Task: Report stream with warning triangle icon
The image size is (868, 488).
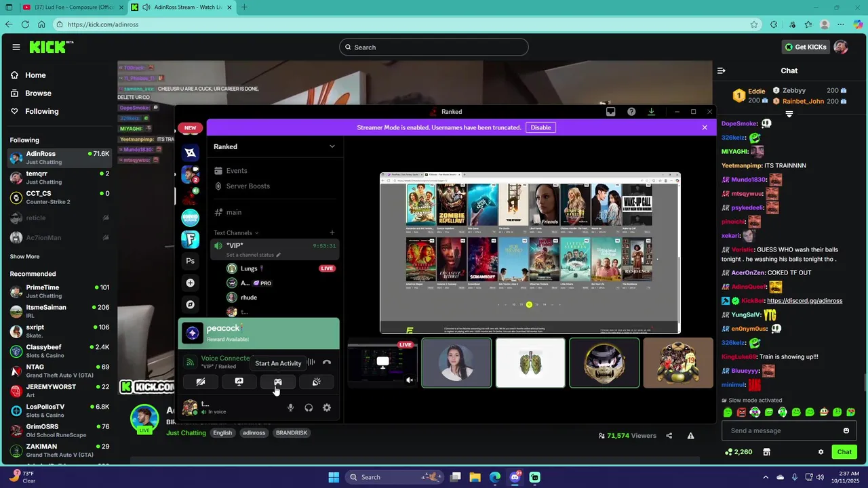Action: (690, 436)
